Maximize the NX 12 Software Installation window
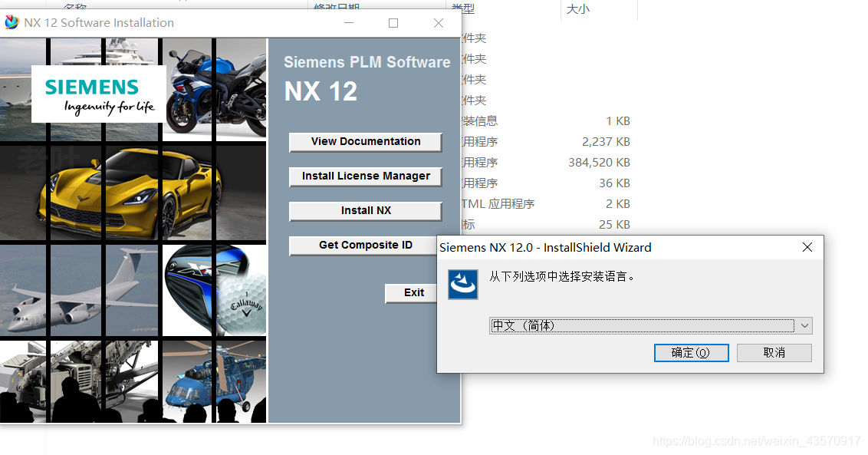 [x=393, y=23]
